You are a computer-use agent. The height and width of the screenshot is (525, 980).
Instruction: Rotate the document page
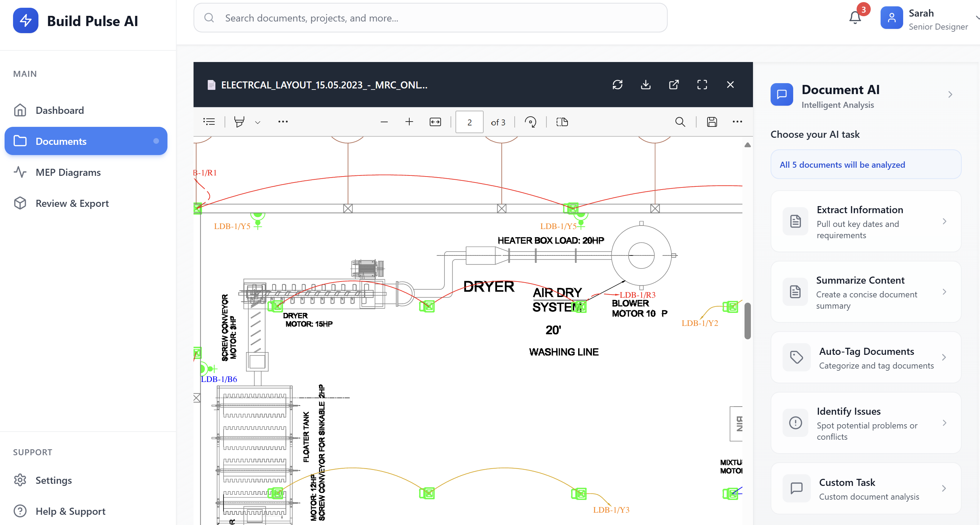(531, 122)
